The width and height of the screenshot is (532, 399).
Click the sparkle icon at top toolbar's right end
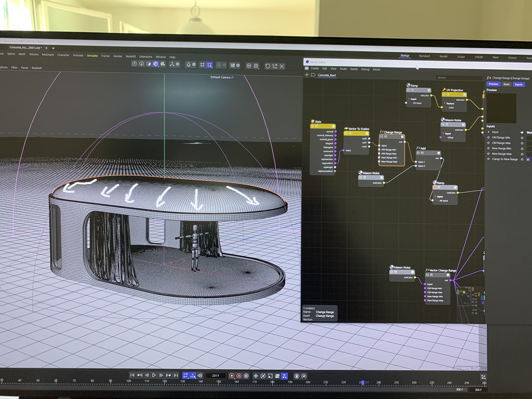[x=282, y=66]
